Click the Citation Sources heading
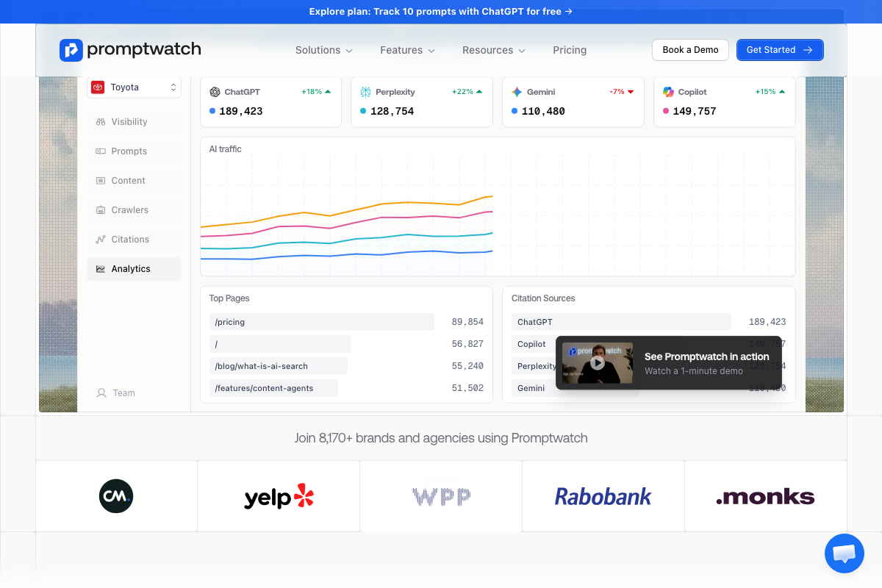The image size is (882, 588). [543, 298]
